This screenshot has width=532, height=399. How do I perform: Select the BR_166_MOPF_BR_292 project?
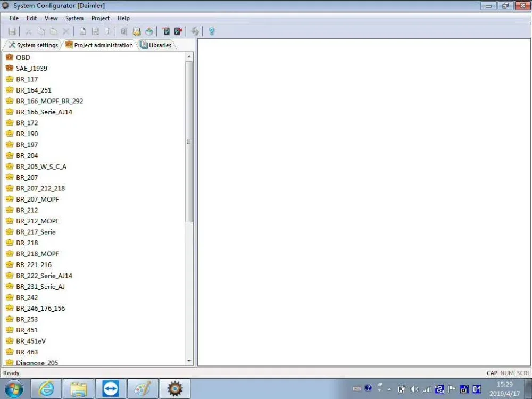point(49,101)
